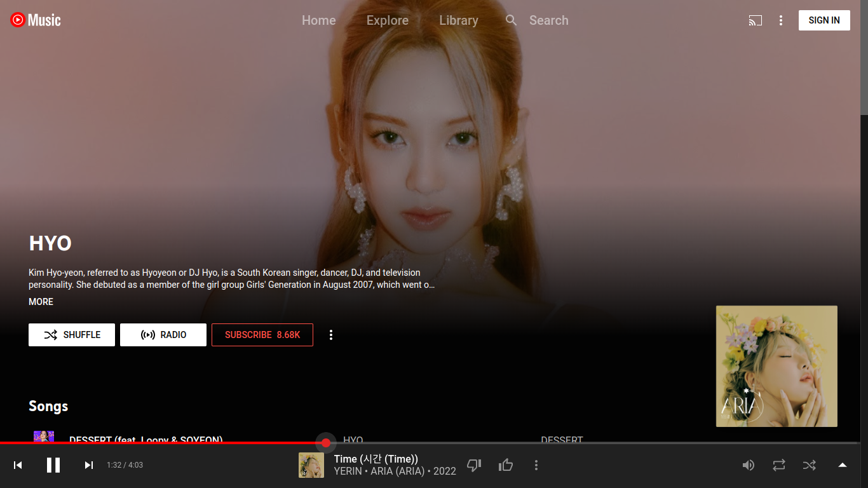This screenshot has height=488, width=868.
Task: Switch to the Library tab
Action: 458,20
